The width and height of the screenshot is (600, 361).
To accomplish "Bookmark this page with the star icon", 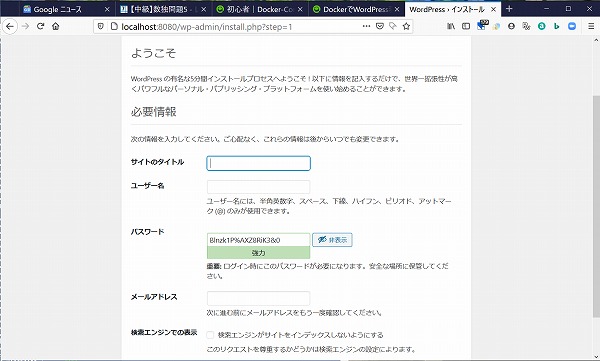I will click(x=406, y=26).
